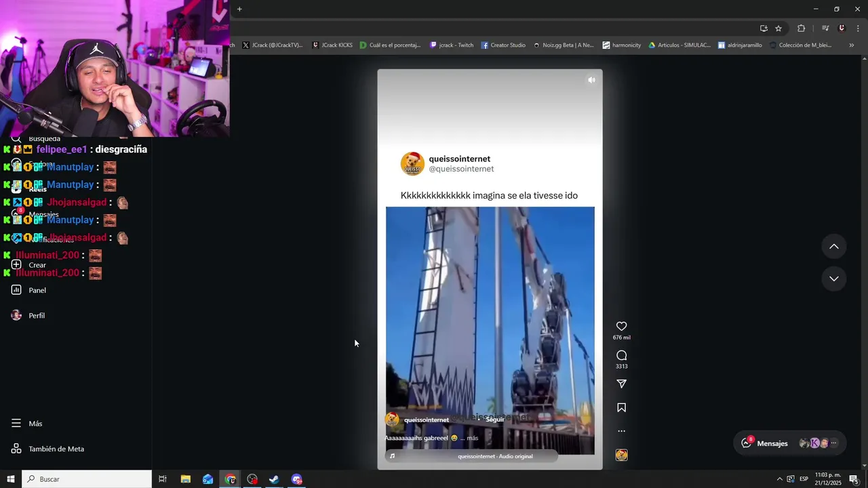Image resolution: width=868 pixels, height=488 pixels.
Task: Open the Creator Studio bookmark
Action: (x=503, y=45)
